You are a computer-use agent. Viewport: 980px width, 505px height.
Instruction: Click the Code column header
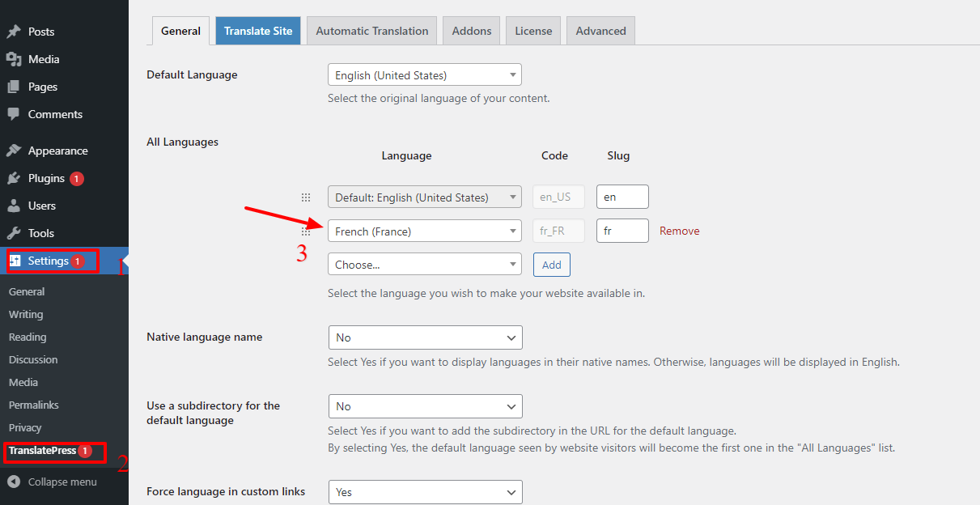(555, 155)
